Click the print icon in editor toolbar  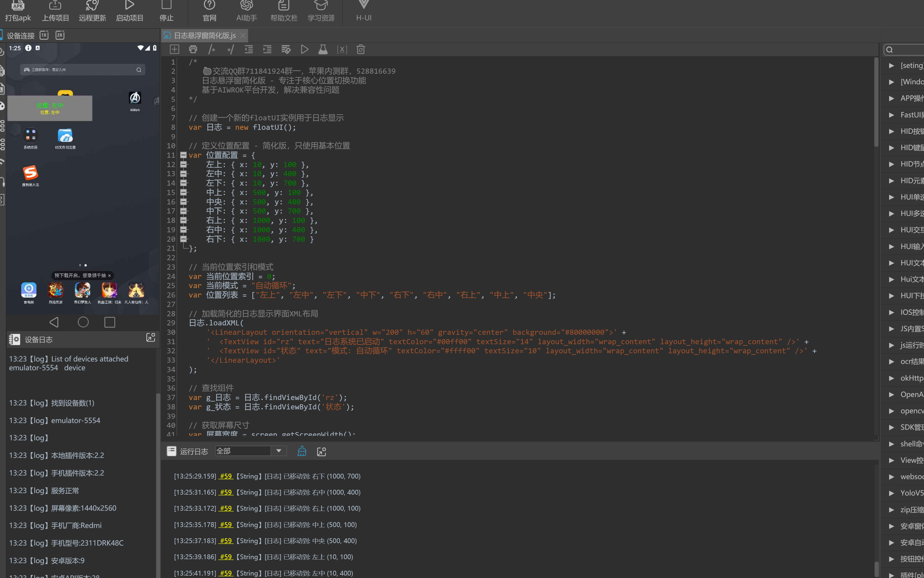[193, 49]
